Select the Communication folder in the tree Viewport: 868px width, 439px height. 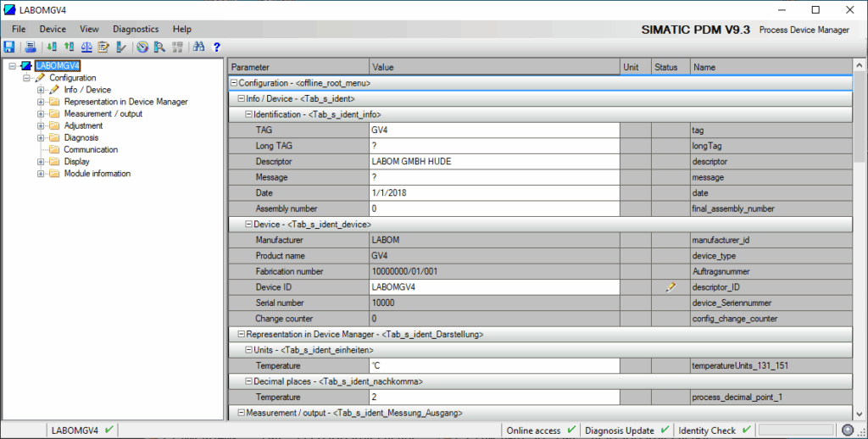point(91,150)
